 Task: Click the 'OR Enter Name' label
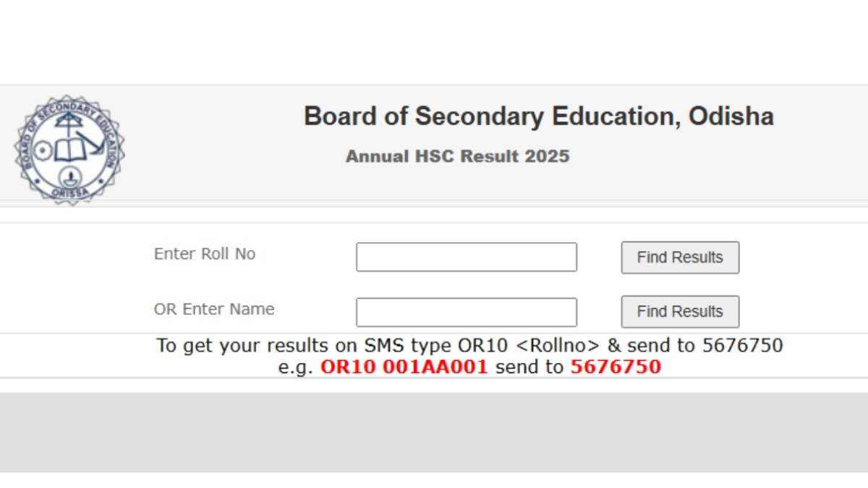click(214, 309)
